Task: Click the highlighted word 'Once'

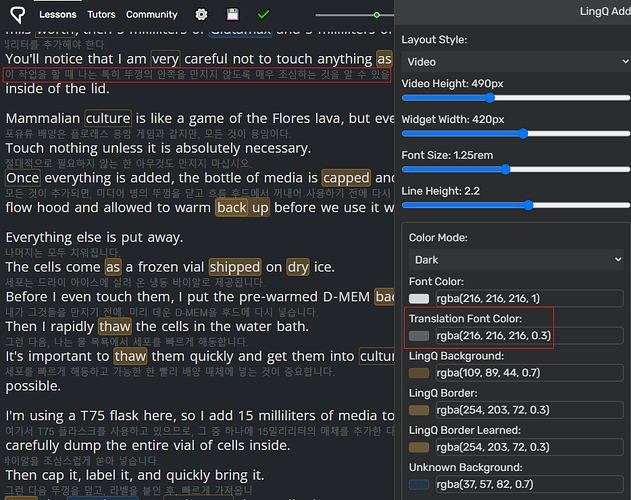Action: click(x=23, y=178)
